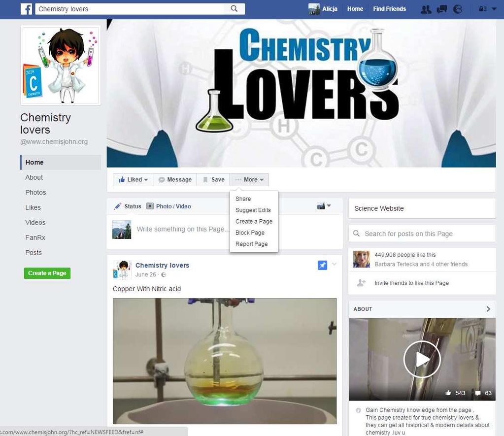Screen dimensions: 504x436
Task: Expand the account menu arrow in top bar
Action: (494, 9)
